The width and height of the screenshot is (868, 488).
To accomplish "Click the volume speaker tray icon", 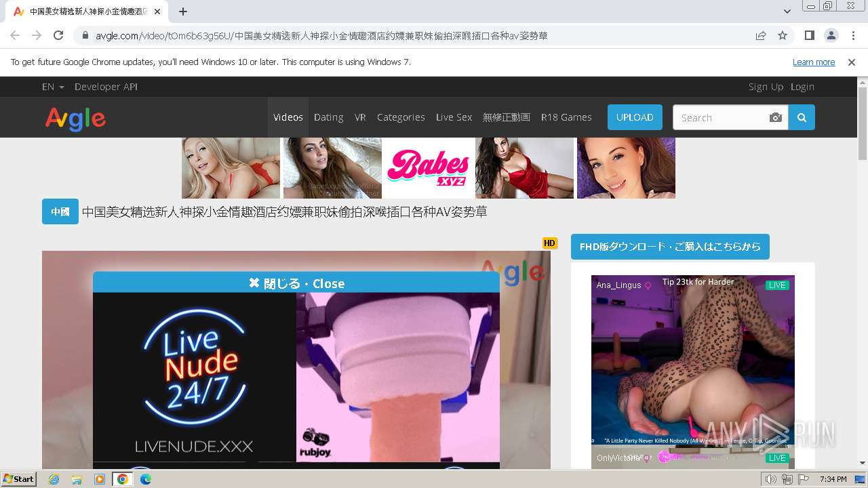I will (771, 479).
